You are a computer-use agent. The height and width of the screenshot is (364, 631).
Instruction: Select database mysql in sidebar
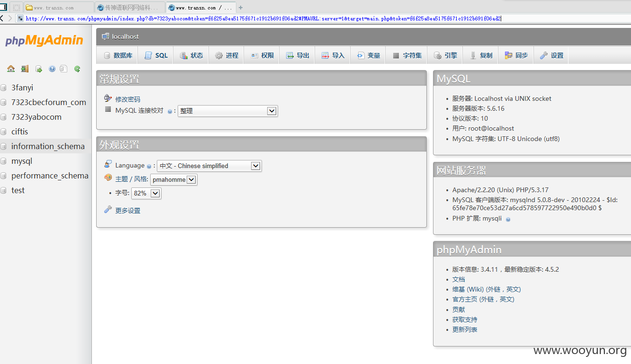22,161
